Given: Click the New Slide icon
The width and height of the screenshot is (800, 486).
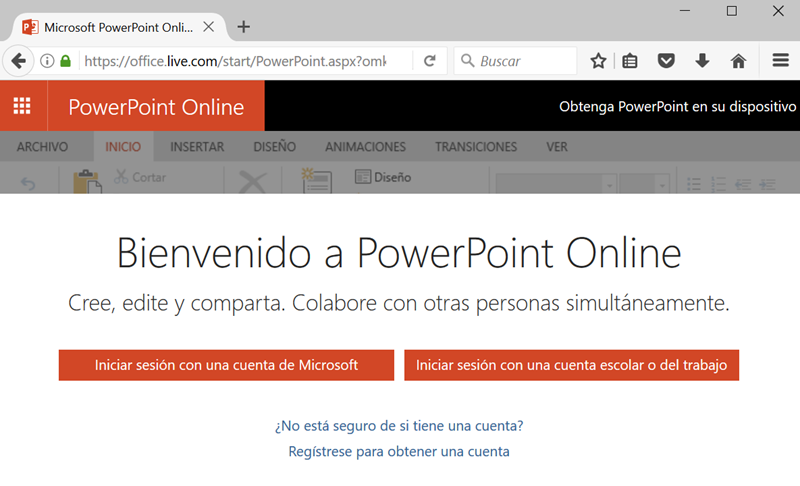Looking at the screenshot, I should click(316, 181).
